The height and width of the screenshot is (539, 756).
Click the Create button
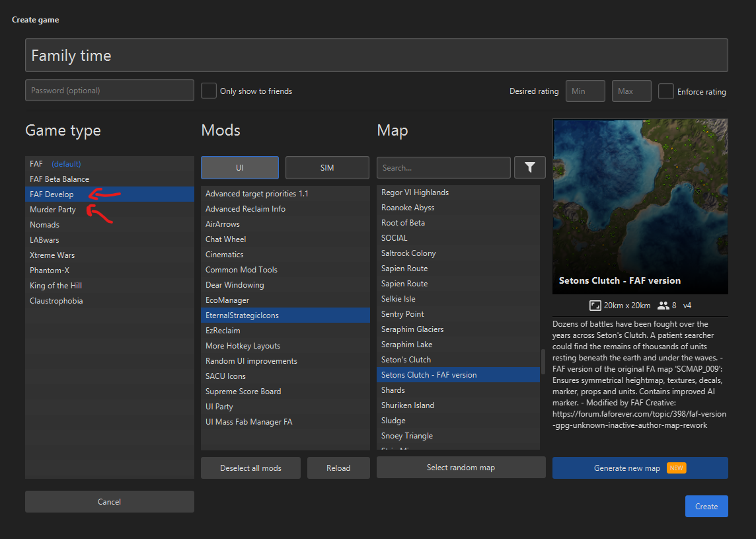tap(706, 506)
